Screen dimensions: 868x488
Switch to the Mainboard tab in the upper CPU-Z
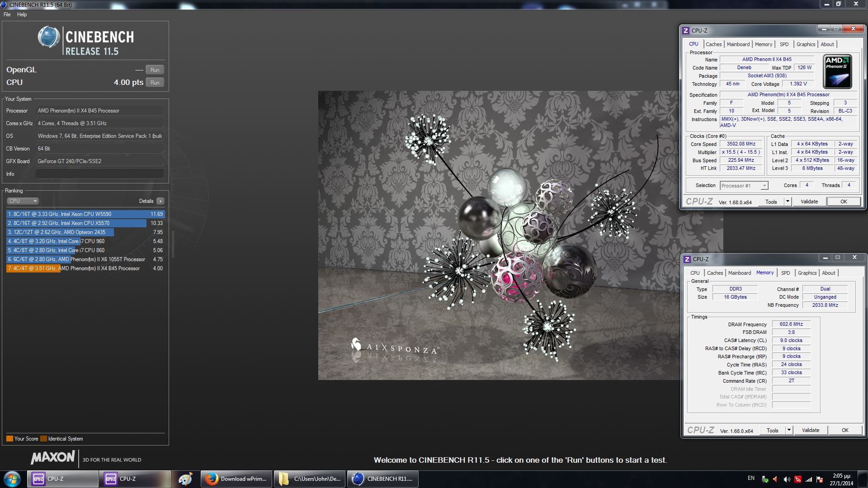(738, 44)
